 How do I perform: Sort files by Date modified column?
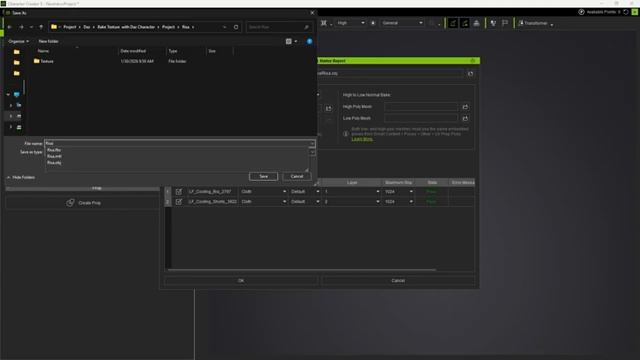[x=133, y=51]
